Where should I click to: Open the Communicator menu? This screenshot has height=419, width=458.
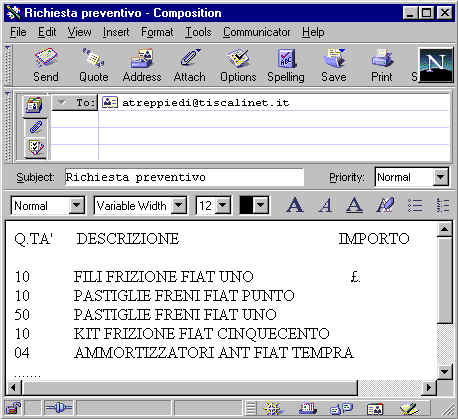tap(257, 32)
